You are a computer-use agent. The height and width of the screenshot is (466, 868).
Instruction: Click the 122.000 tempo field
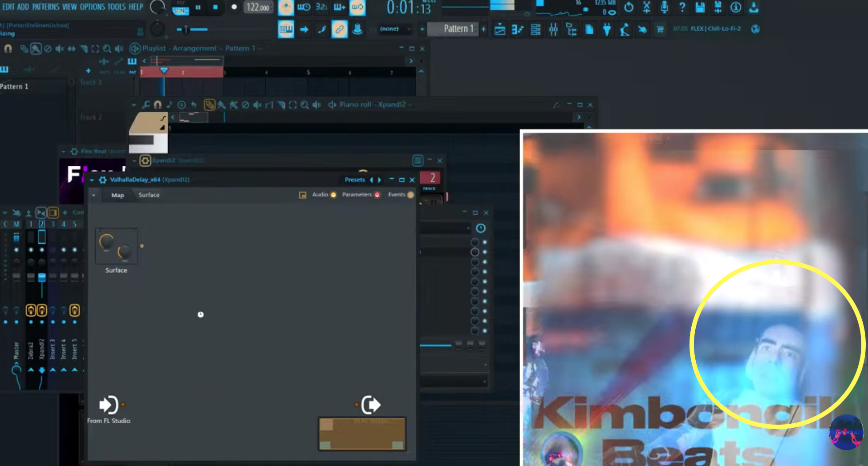click(x=258, y=8)
